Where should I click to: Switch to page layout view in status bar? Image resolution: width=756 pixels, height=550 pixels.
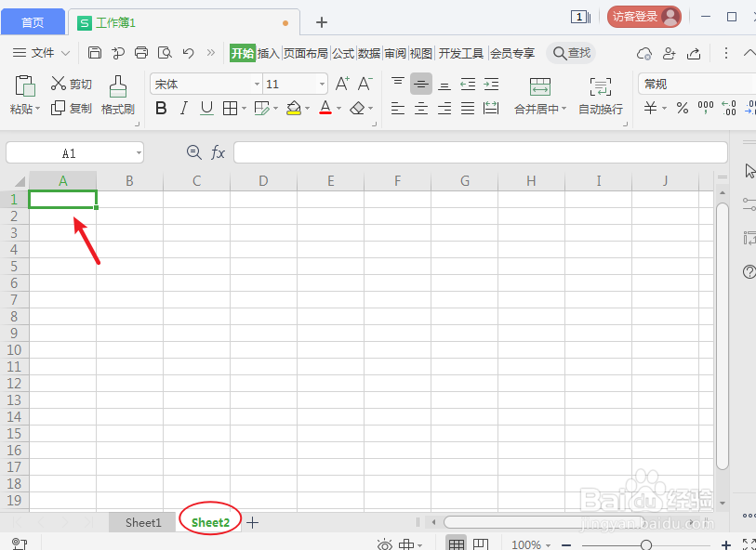pos(480,544)
